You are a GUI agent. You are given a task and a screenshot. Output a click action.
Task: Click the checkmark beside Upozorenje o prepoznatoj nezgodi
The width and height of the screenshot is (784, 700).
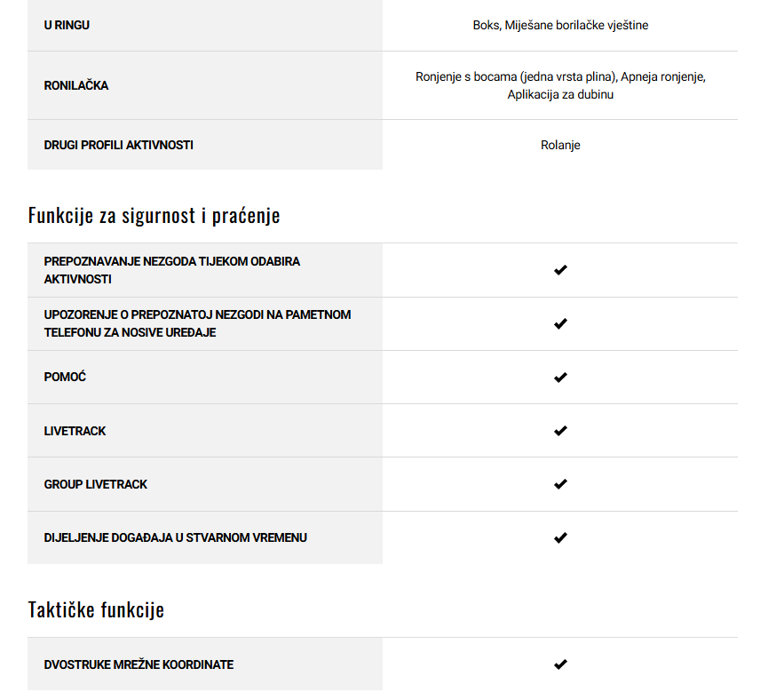(x=560, y=323)
